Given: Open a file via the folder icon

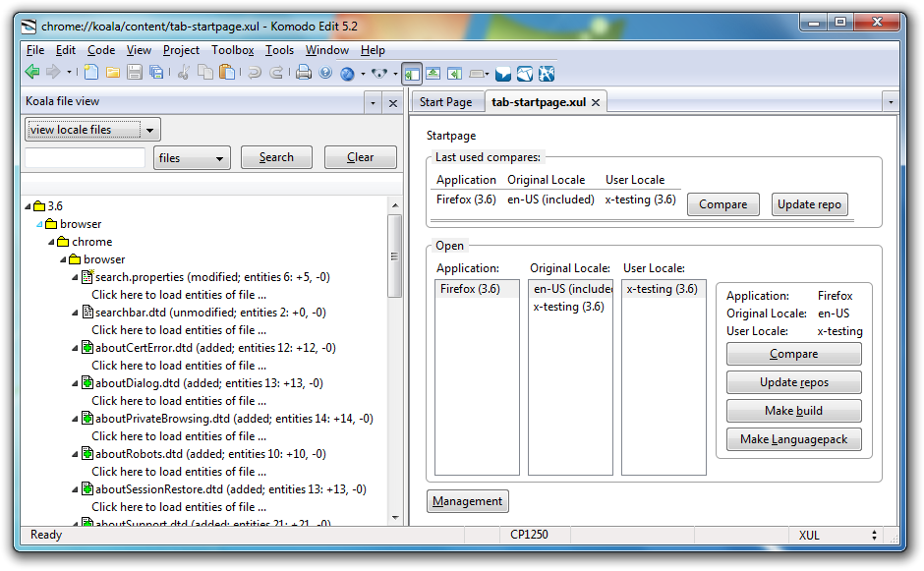Looking at the screenshot, I should [x=113, y=73].
